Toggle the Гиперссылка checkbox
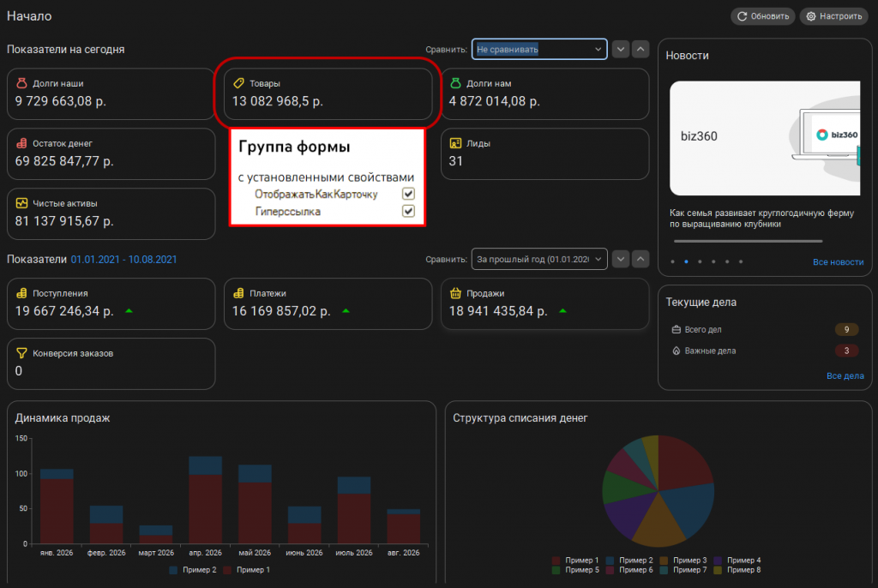 click(408, 211)
